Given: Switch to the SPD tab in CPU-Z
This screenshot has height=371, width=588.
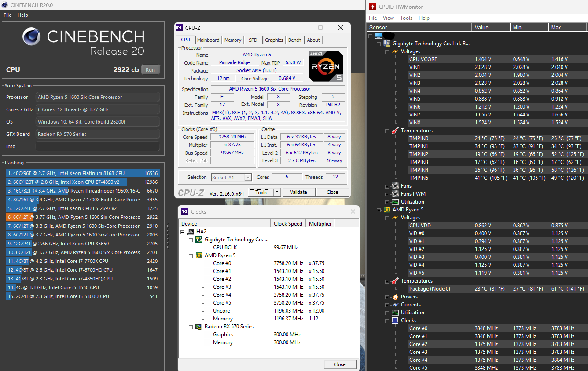Looking at the screenshot, I should [x=253, y=40].
